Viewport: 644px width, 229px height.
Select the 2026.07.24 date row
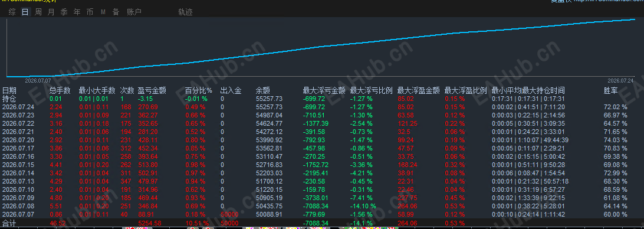tap(18, 107)
